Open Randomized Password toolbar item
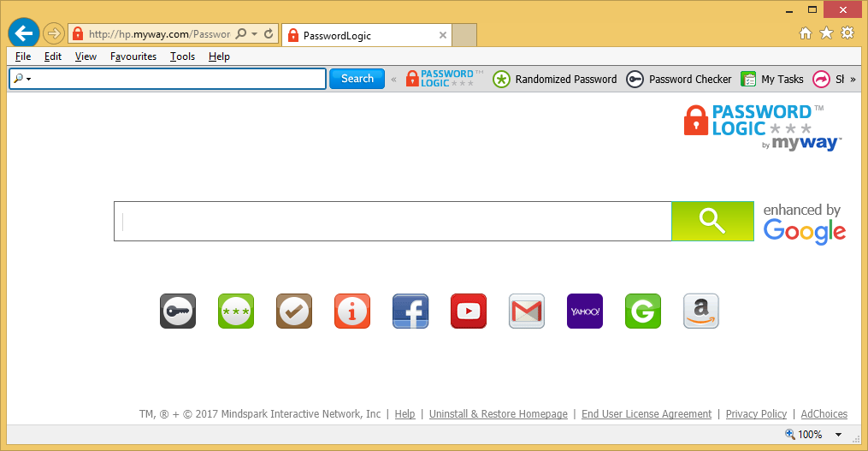The height and width of the screenshot is (451, 868). 555,80
